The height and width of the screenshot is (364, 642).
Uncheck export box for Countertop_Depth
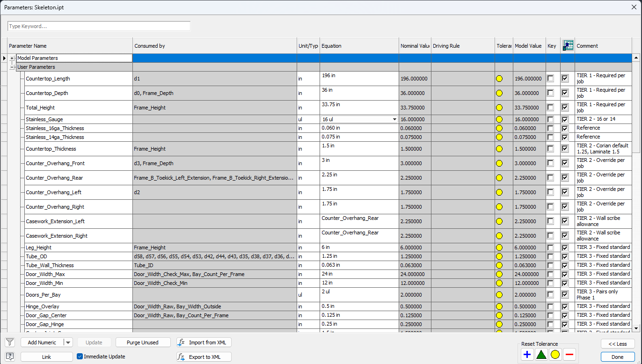565,93
